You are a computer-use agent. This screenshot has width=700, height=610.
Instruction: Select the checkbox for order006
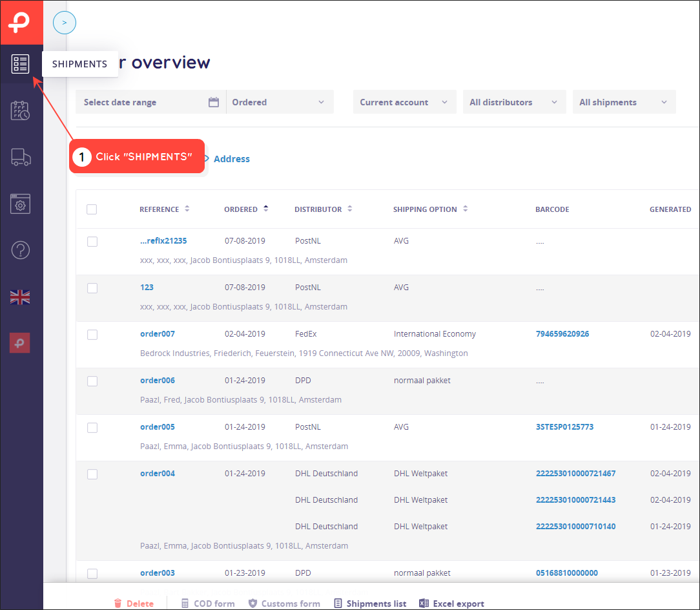(x=92, y=381)
